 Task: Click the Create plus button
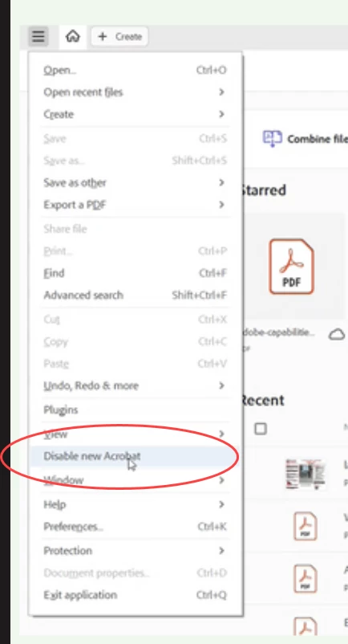(x=119, y=37)
